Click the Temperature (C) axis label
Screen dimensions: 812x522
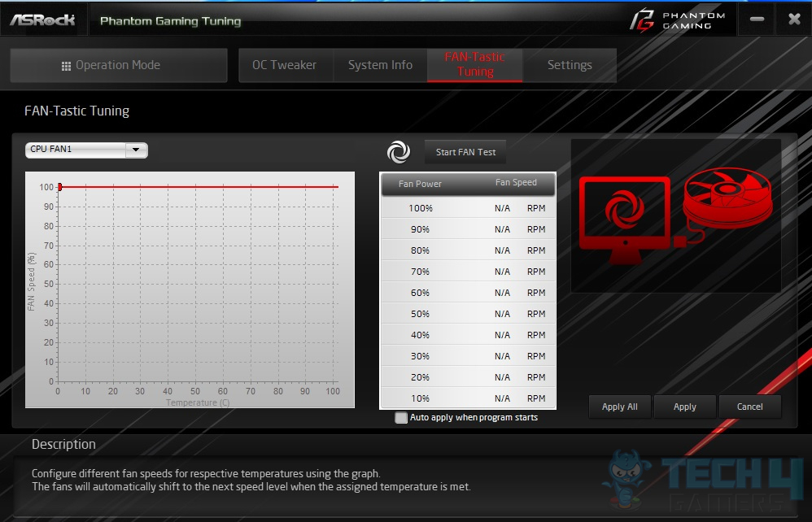point(197,402)
